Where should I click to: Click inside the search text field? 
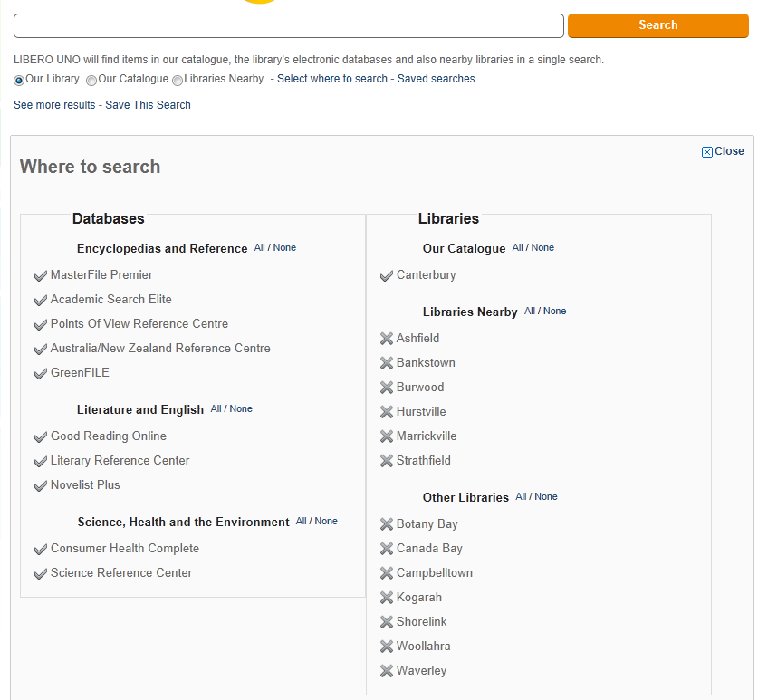coord(289,25)
